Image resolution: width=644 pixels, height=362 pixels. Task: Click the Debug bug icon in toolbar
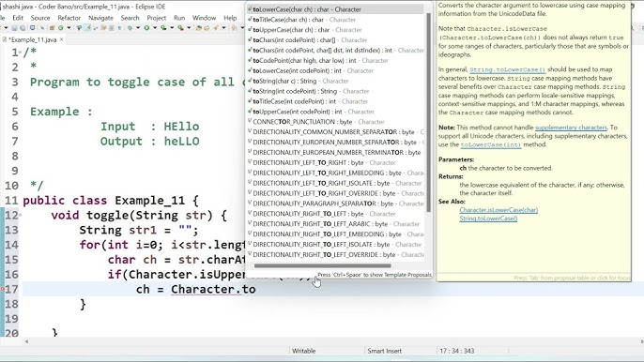[x=130, y=28]
